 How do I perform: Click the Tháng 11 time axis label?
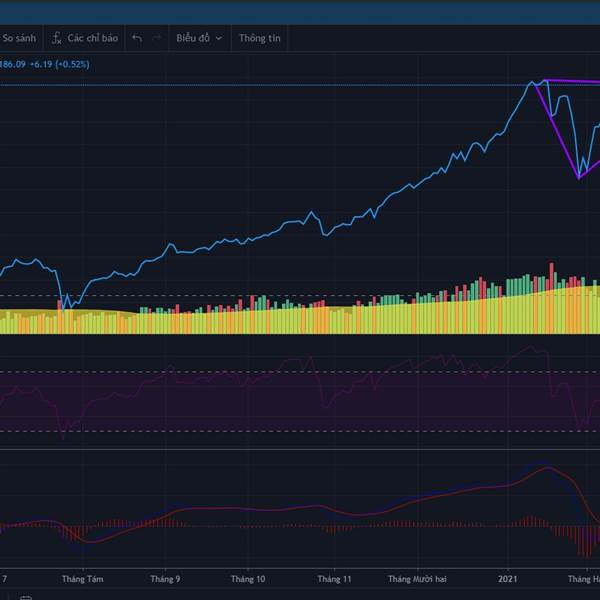(336, 579)
